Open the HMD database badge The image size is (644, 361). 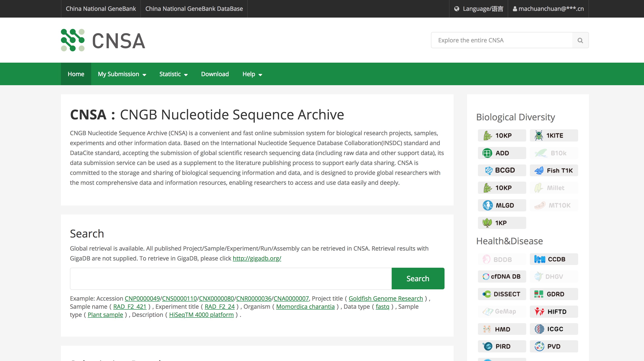pyautogui.click(x=502, y=329)
